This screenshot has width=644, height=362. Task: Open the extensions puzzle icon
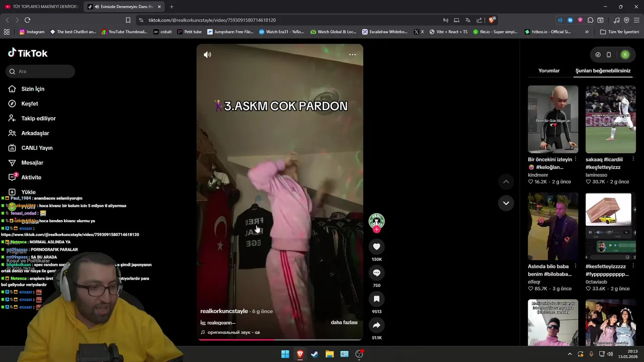tap(590, 20)
